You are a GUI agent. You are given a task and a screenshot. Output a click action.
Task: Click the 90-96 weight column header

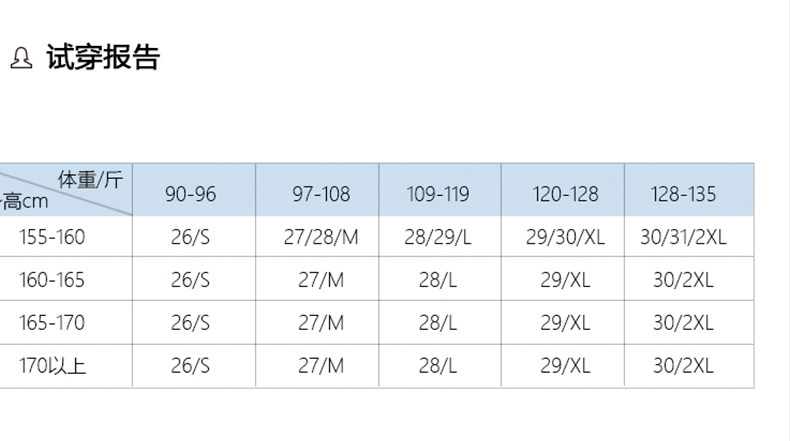(191, 194)
